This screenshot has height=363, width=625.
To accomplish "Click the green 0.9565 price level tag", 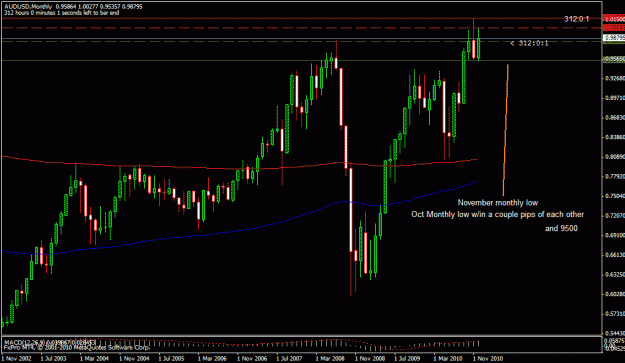I will pyautogui.click(x=613, y=59).
